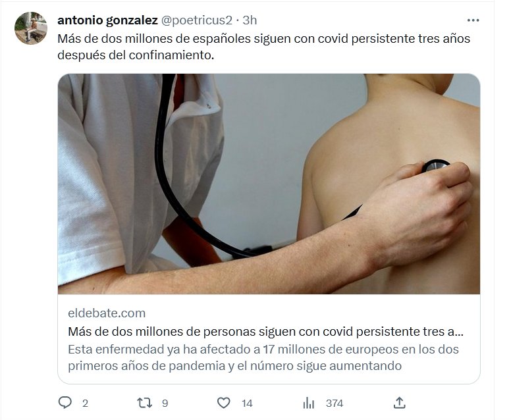Click the share upload icon
Viewport: 511px width, 420px height.
click(400, 403)
